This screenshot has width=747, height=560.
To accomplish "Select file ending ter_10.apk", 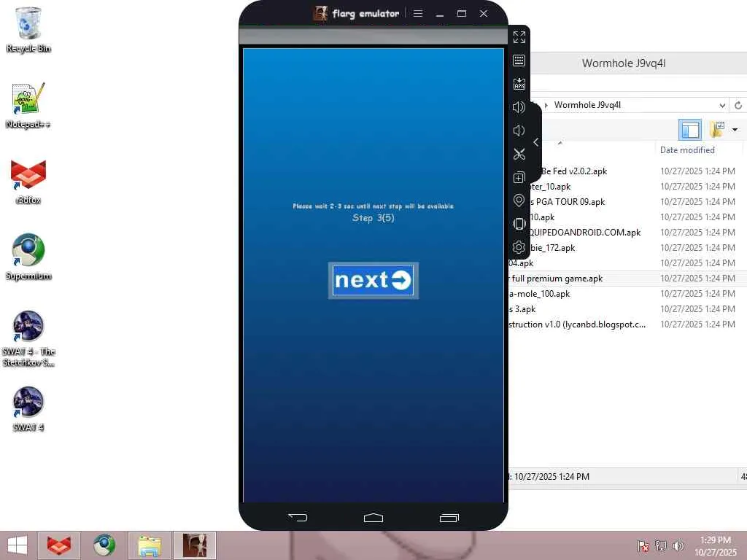I will pyautogui.click(x=550, y=186).
